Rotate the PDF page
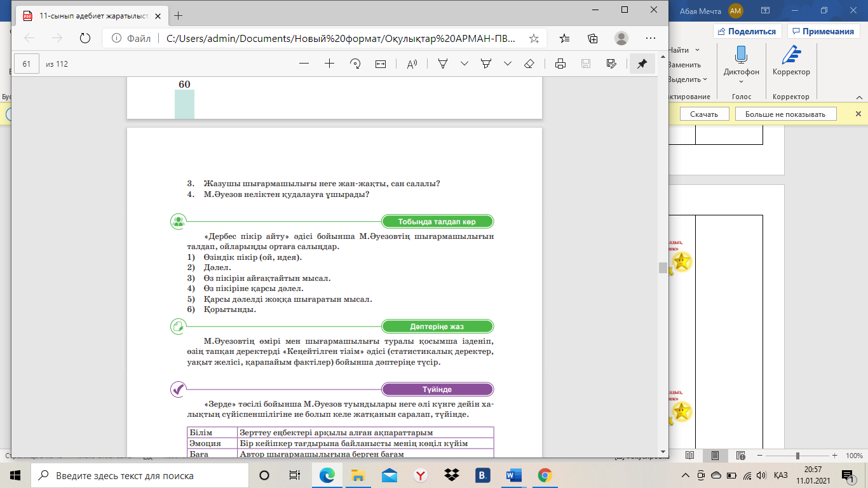Screen dimensions: 868x488 355,64
